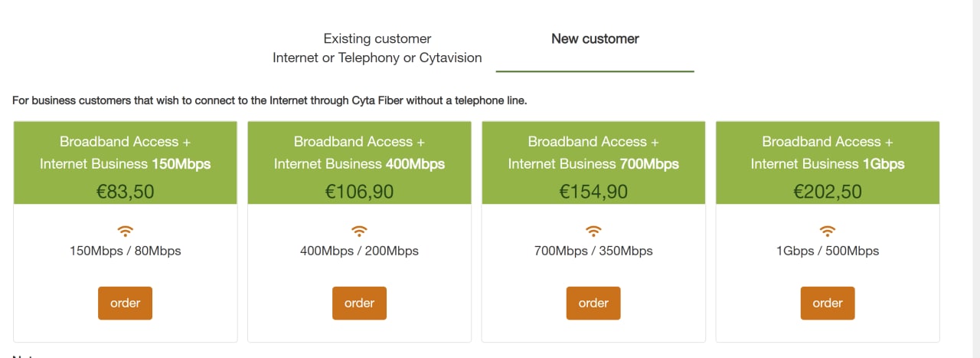Click the 1Gbps / 500Mbps speed text
The height and width of the screenshot is (358, 980).
pyautogui.click(x=828, y=251)
